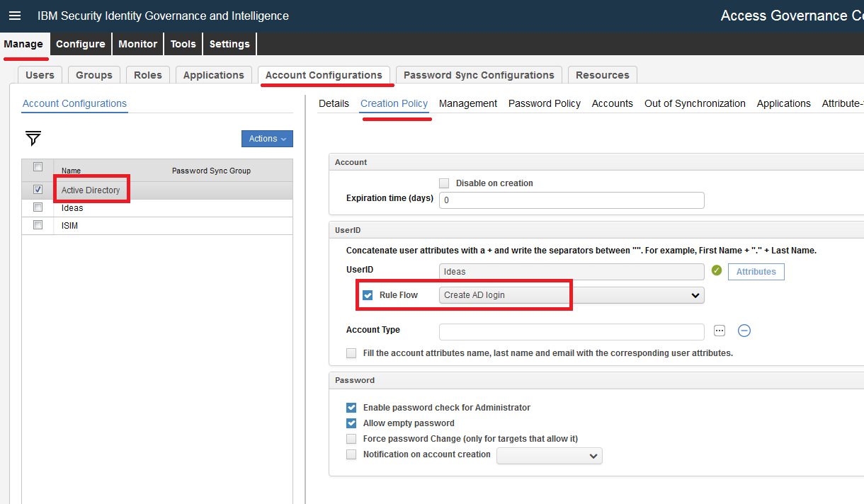864x504 pixels.
Task: Open Password Sync Configurations tab
Action: click(x=479, y=75)
